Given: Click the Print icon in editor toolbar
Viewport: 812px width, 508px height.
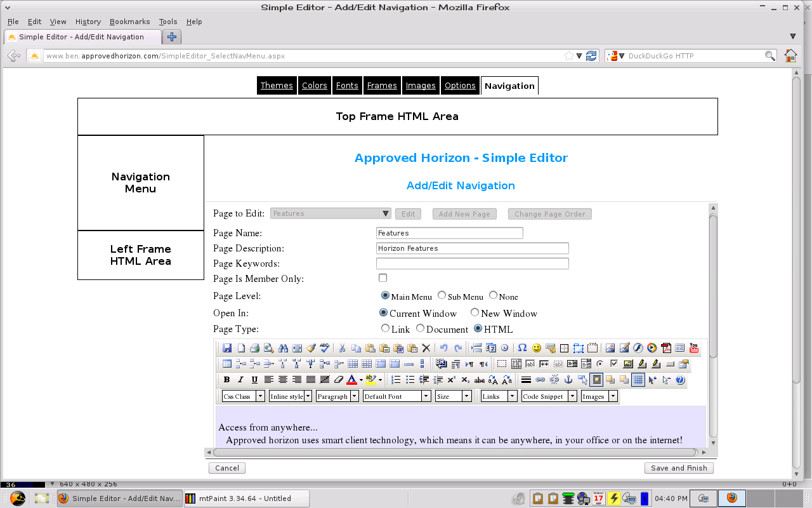Looking at the screenshot, I should 254,348.
